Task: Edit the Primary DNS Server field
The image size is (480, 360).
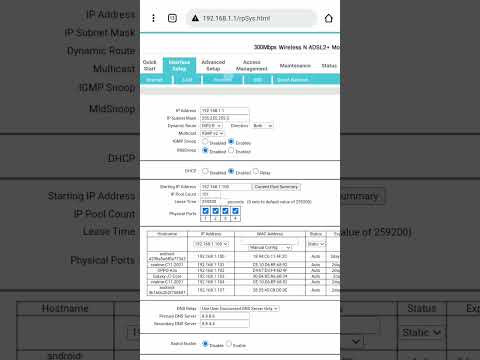Action: (225, 316)
